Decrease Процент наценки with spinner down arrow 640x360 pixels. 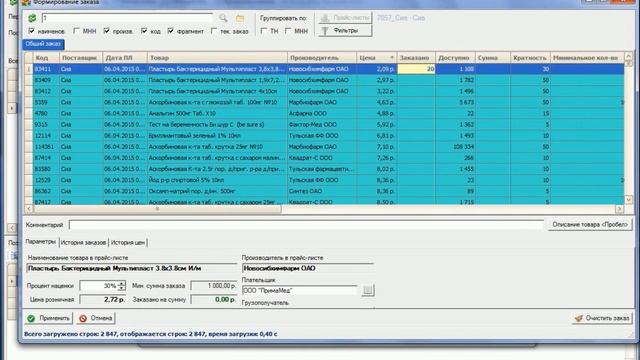pos(122,288)
